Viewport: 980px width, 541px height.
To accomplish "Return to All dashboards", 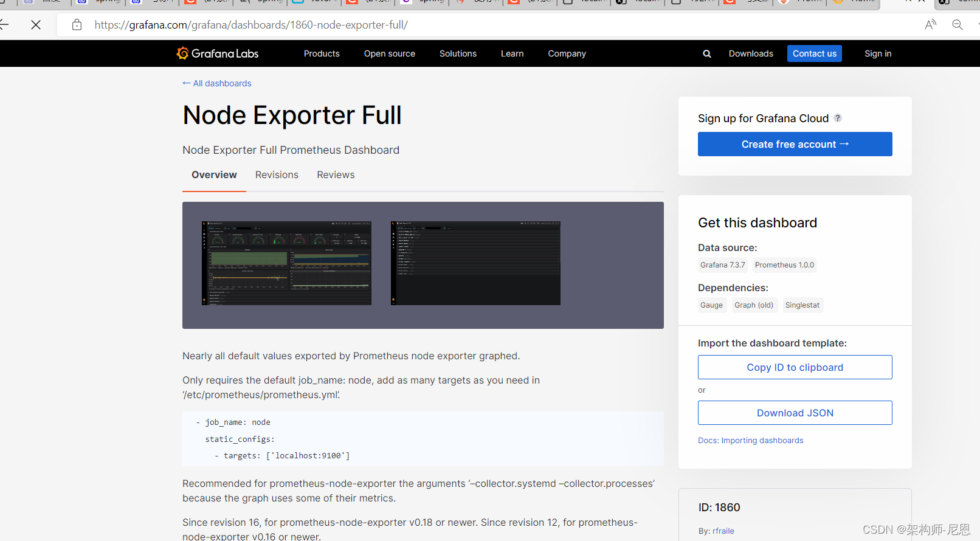I will point(217,83).
